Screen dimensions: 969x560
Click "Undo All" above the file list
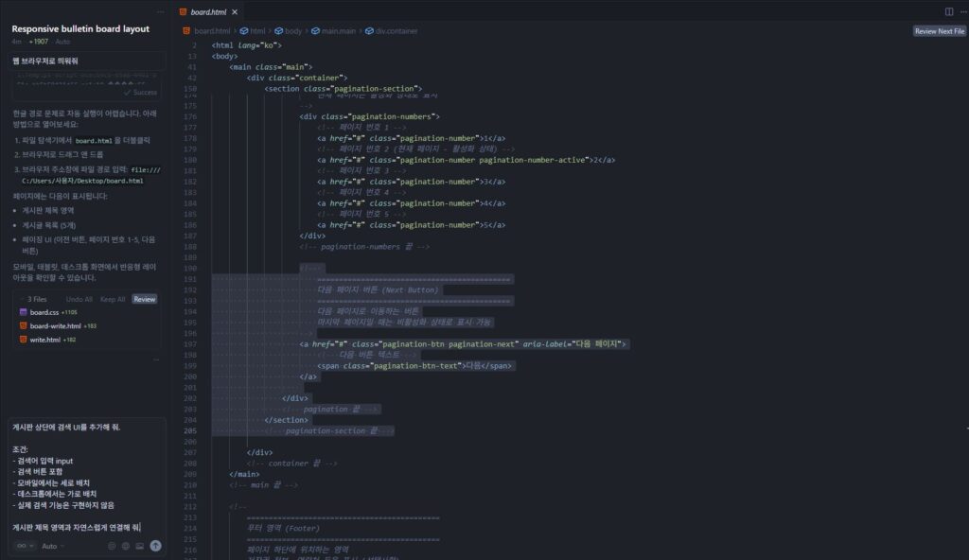79,299
